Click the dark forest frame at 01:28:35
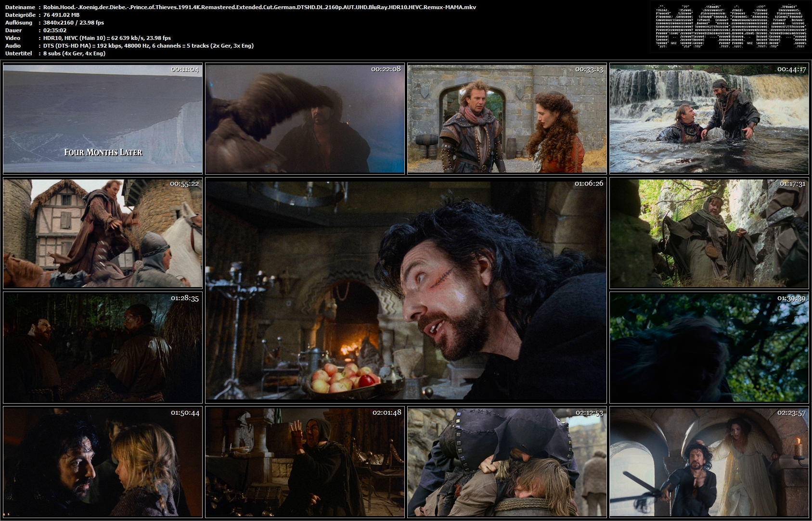812x521 pixels. pos(103,348)
